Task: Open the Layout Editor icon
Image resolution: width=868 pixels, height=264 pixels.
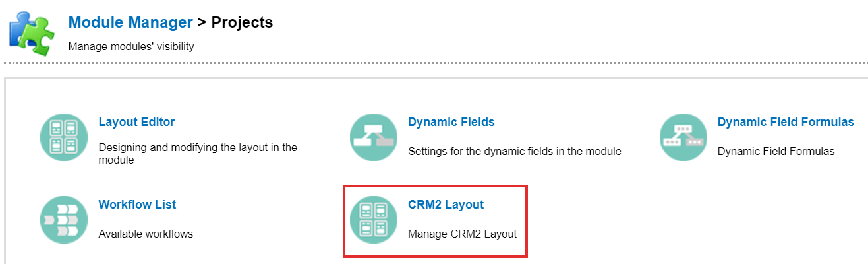Action: [65, 137]
